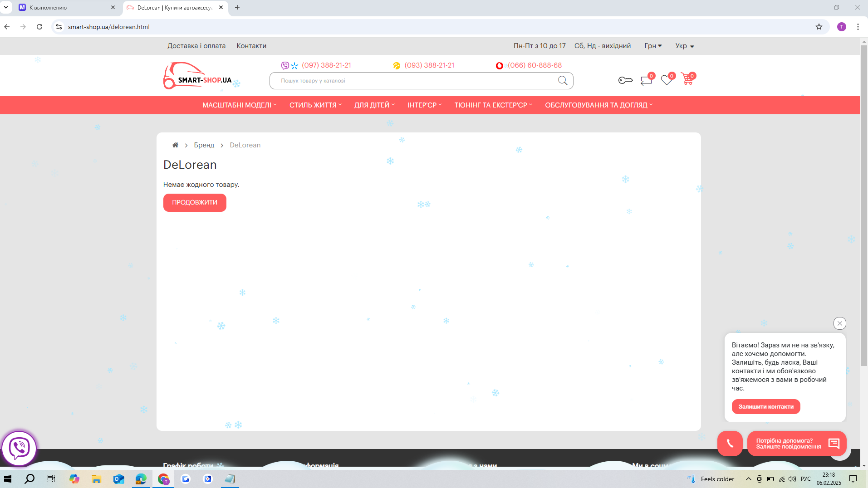Call the (093) 388-21-21 number
868x488 pixels.
[x=429, y=65]
